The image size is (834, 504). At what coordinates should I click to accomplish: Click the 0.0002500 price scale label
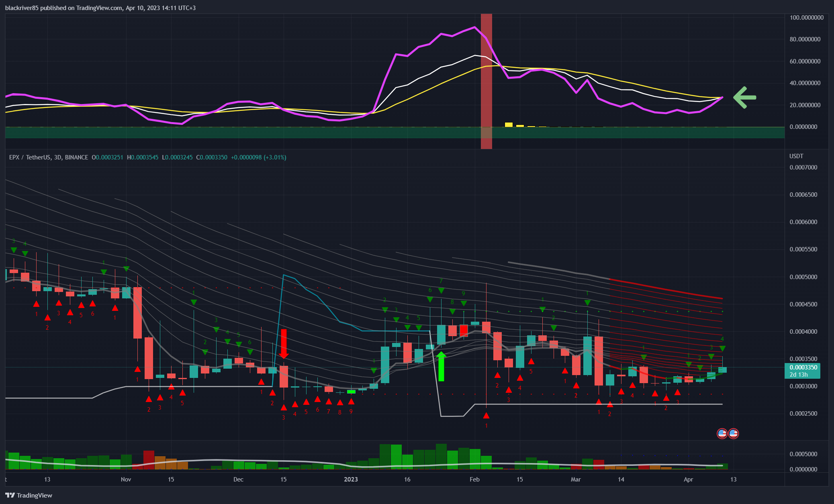pos(803,414)
